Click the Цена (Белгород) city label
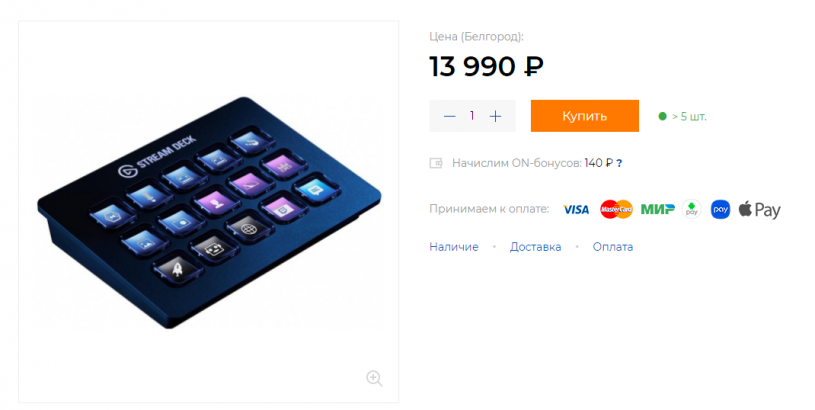 click(476, 36)
